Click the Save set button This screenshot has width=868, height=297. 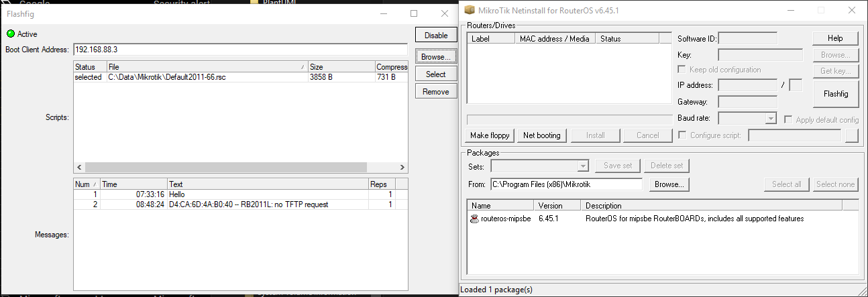point(618,166)
